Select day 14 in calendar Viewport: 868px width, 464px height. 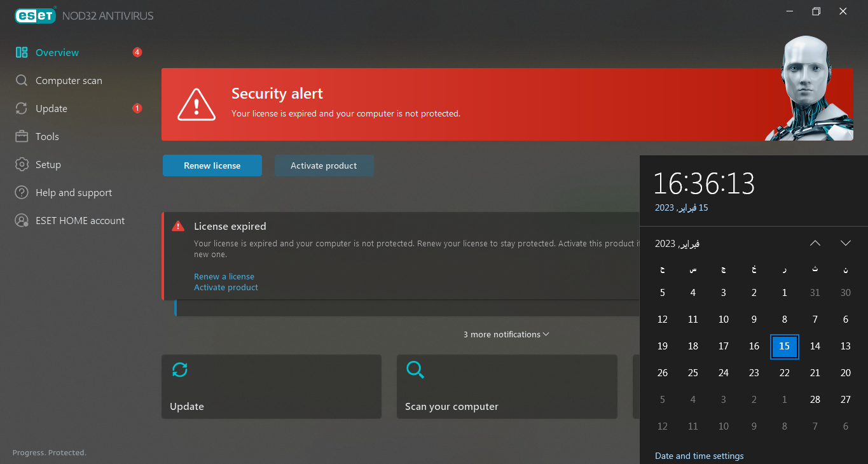[815, 346]
